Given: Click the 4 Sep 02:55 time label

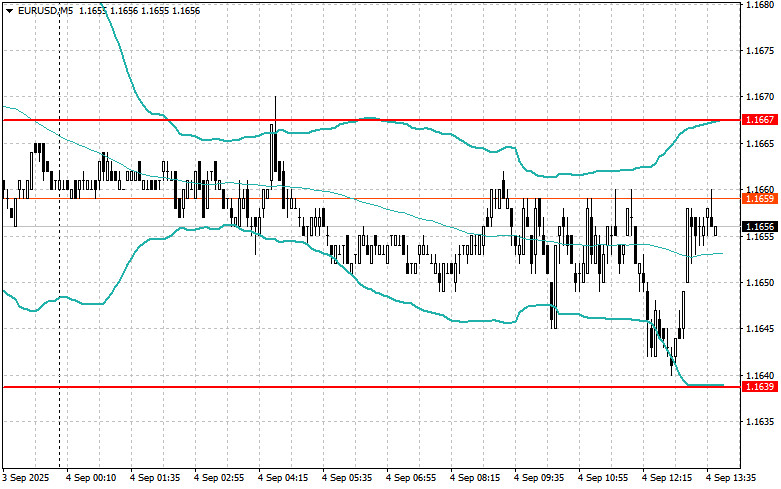Looking at the screenshot, I should click(219, 478).
